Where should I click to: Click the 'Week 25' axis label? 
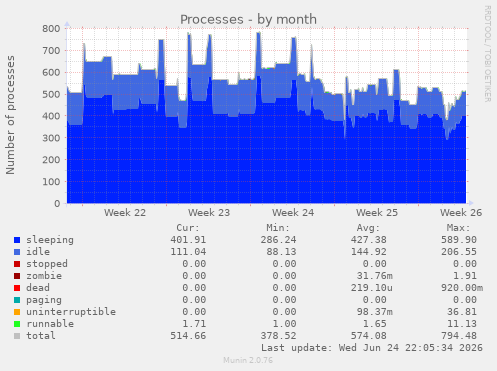tap(377, 213)
